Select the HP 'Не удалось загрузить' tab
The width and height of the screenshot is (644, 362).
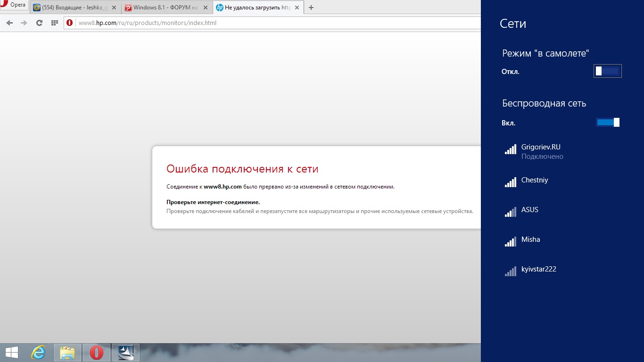(x=257, y=8)
